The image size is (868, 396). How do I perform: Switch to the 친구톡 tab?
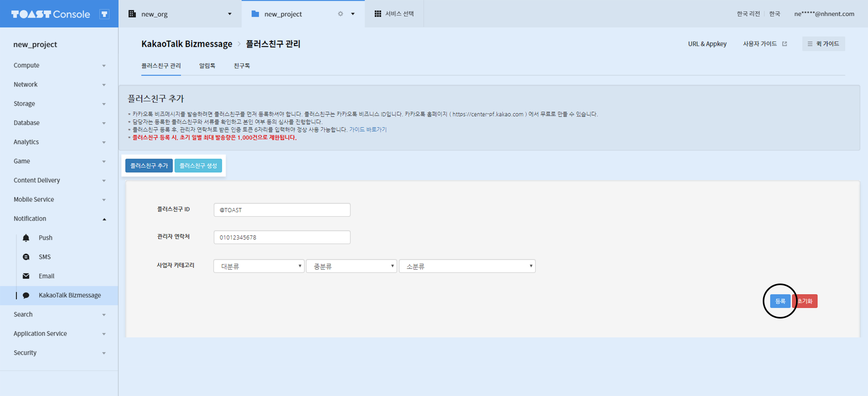point(242,66)
